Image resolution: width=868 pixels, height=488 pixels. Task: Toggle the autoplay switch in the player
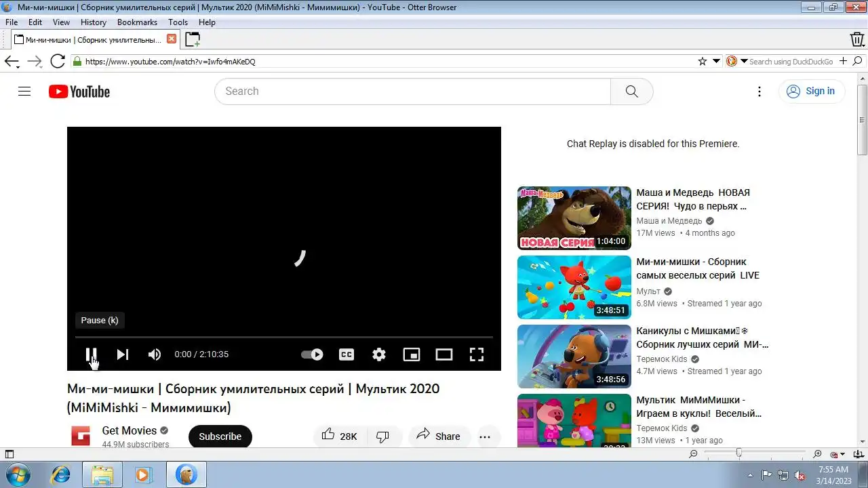click(312, 354)
